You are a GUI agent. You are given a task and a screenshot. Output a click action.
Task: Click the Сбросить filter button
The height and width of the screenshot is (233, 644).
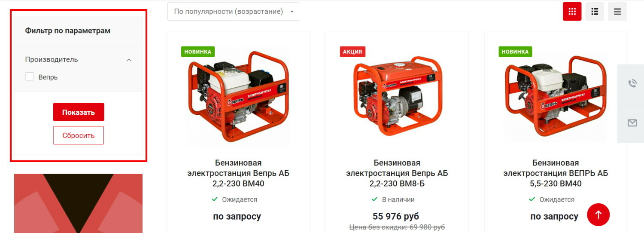[79, 135]
